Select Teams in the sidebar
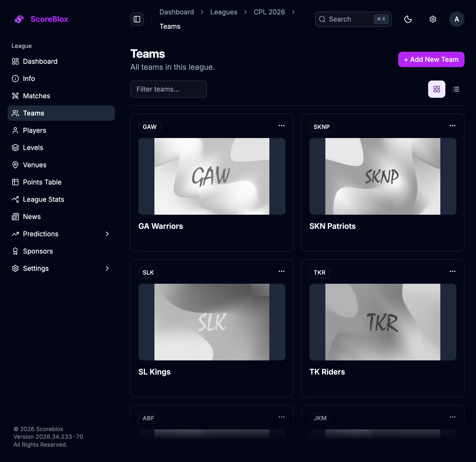Image resolution: width=476 pixels, height=462 pixels. pos(61,113)
